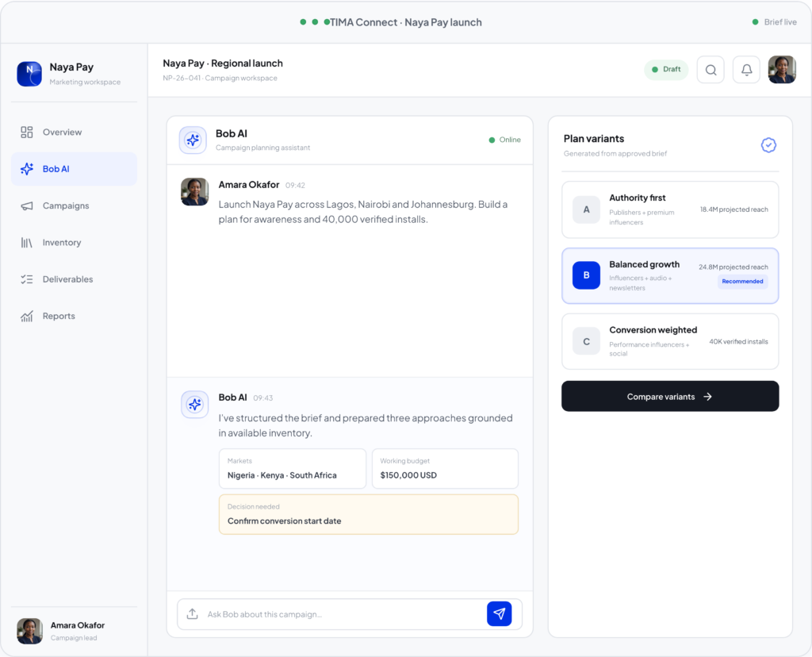Image resolution: width=812 pixels, height=657 pixels.
Task: Click the Plan variants heading
Action: [593, 139]
